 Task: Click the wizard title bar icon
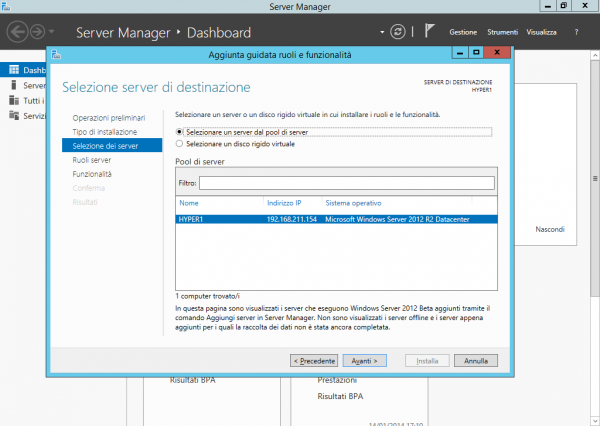pos(56,55)
